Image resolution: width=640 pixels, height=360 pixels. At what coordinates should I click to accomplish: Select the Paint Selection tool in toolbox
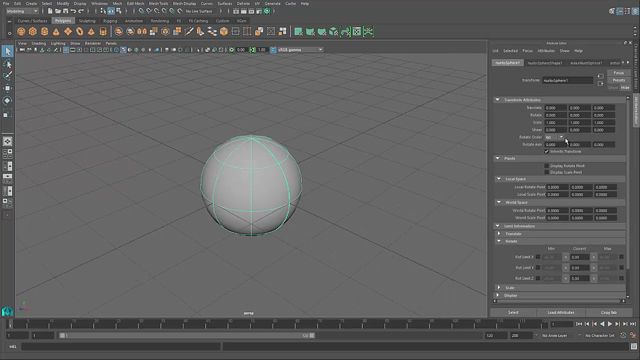(x=7, y=76)
